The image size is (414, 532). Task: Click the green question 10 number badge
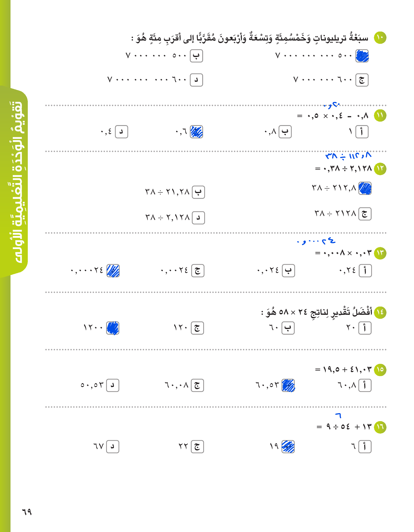click(380, 38)
